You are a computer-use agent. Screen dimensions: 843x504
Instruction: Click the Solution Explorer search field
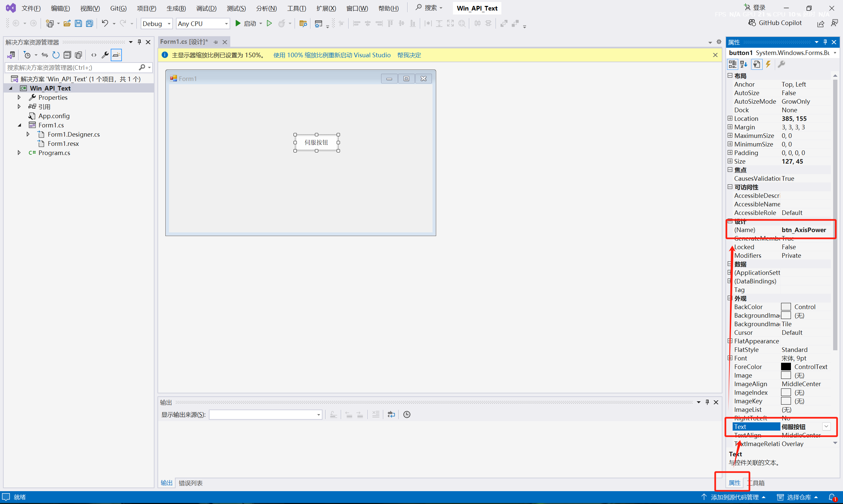click(72, 67)
